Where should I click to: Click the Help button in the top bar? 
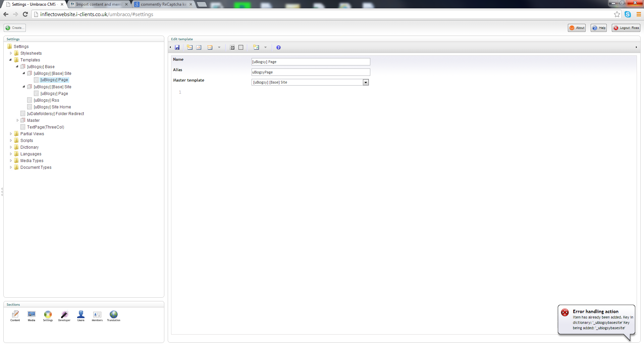coord(599,28)
